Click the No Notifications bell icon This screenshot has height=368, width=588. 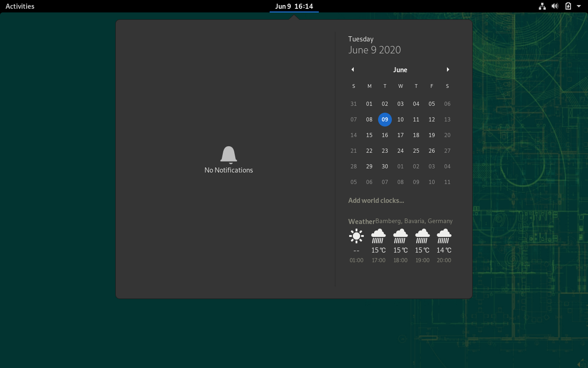[x=229, y=155]
